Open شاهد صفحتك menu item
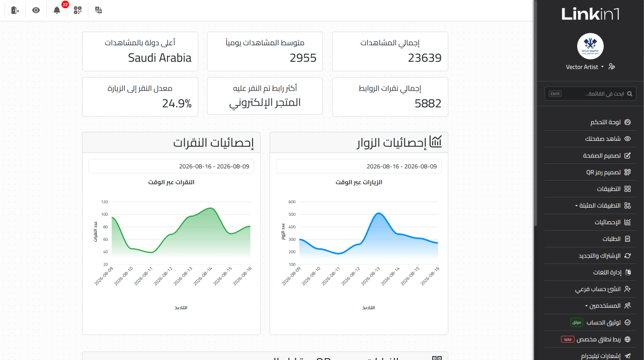 point(590,139)
